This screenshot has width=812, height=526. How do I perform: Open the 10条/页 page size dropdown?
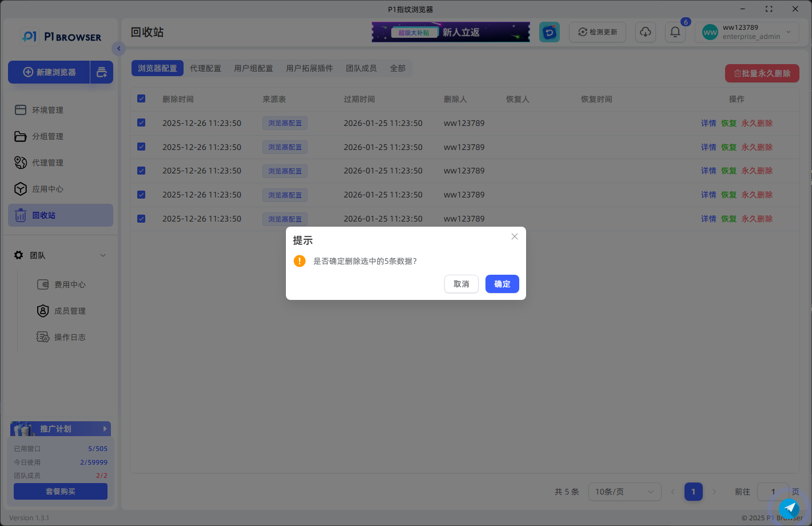624,492
